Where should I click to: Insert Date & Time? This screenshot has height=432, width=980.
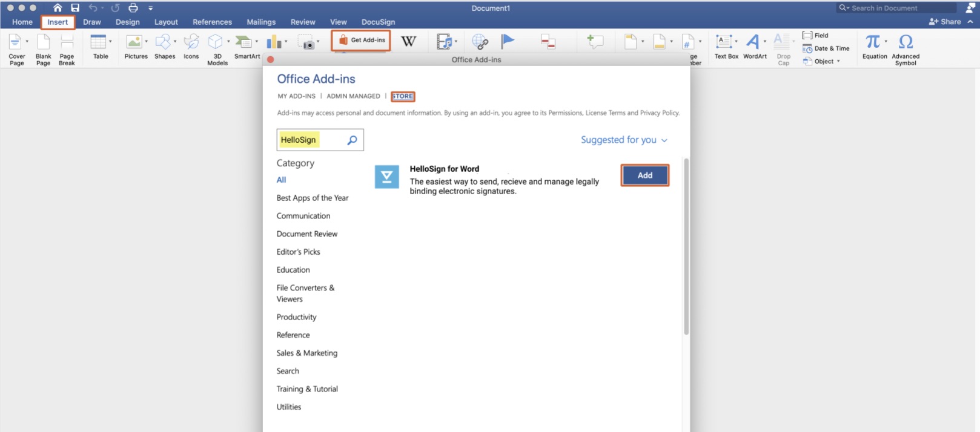(x=826, y=48)
